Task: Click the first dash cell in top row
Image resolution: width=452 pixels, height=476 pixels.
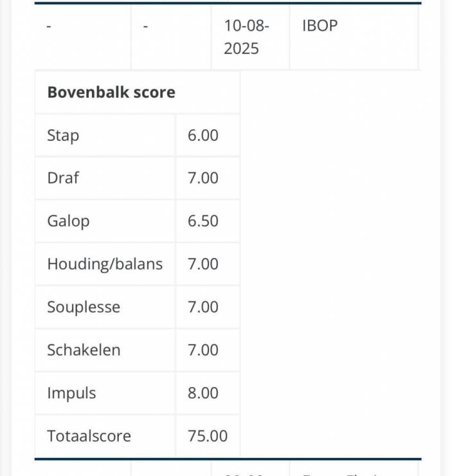Action: pyautogui.click(x=50, y=26)
